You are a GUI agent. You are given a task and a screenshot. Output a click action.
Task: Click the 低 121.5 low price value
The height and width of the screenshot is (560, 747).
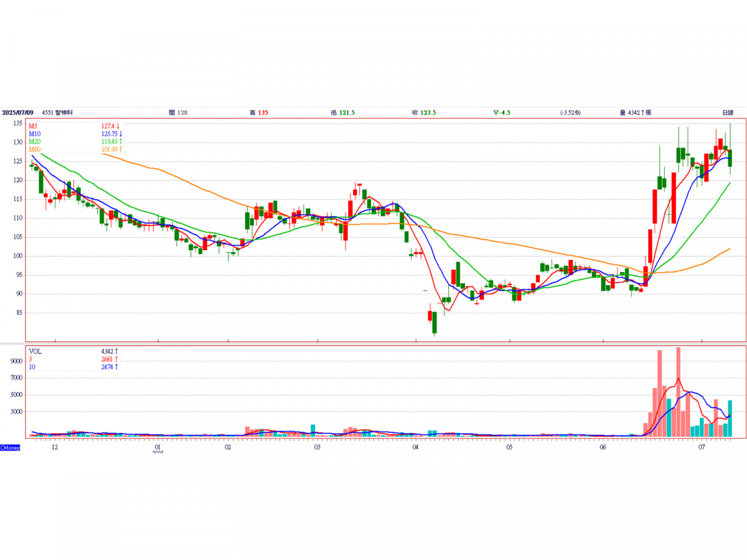343,113
